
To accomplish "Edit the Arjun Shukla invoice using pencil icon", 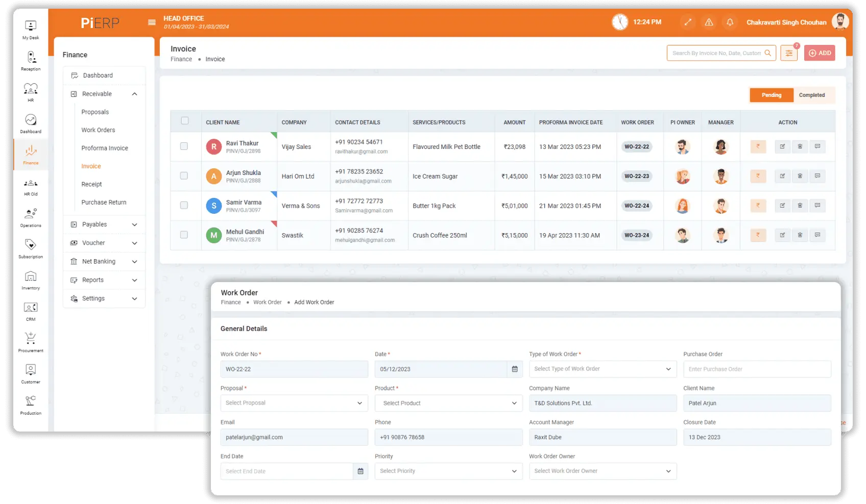I will coord(782,176).
